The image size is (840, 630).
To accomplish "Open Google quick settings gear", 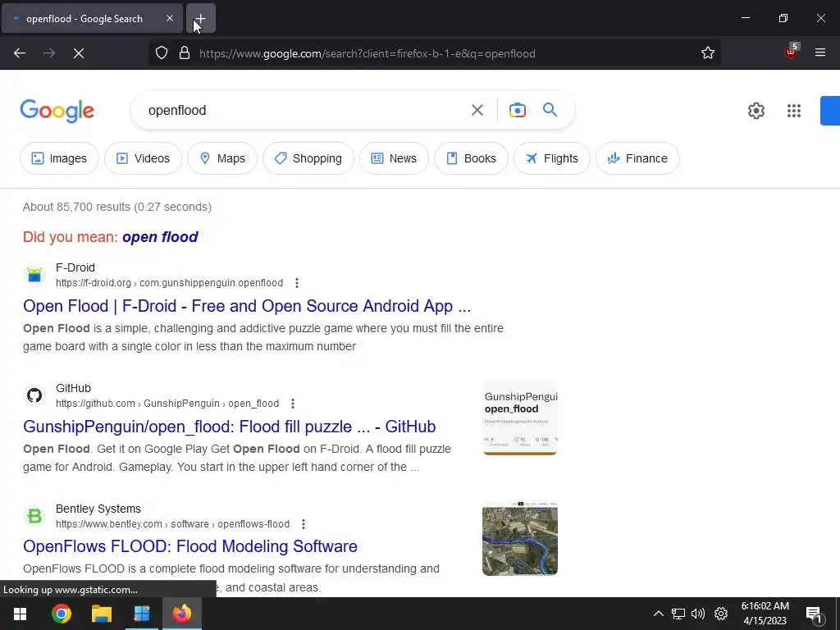I will tap(756, 111).
